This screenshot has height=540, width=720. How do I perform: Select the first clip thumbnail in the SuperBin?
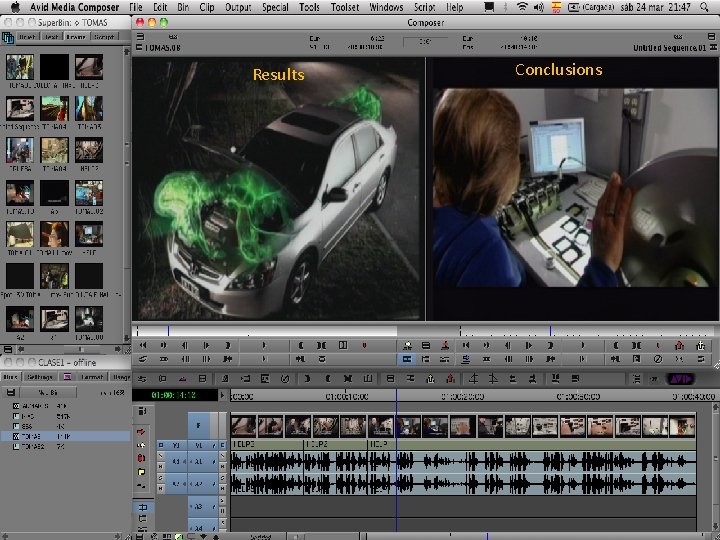20,67
